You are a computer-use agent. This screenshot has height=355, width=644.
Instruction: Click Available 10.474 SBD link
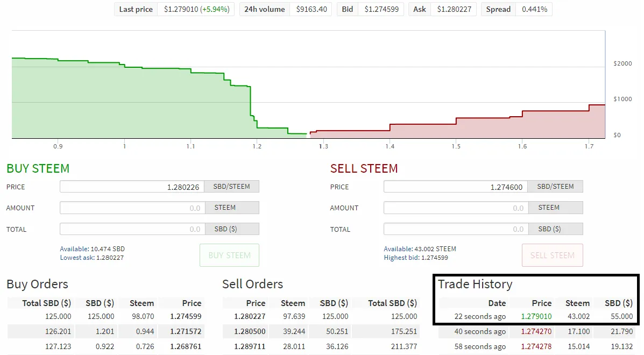[x=93, y=248]
